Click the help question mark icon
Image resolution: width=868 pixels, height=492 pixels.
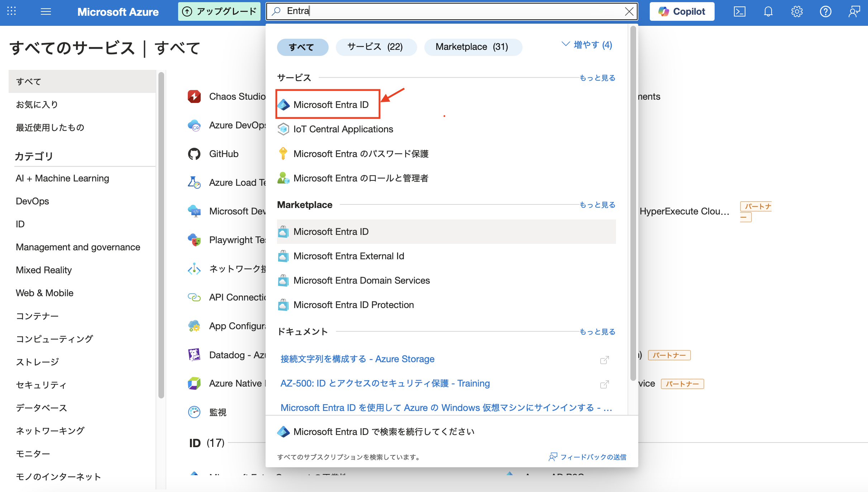[x=825, y=12]
